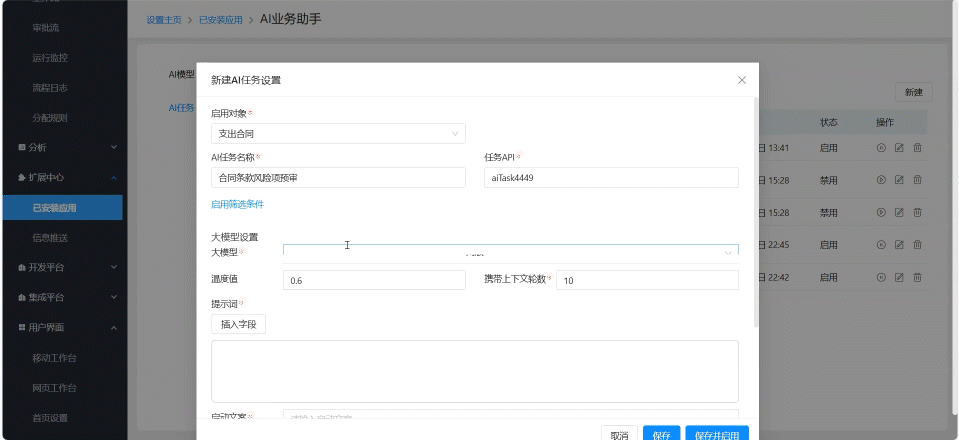Click the edit icon in the 13:41 row

[899, 148]
